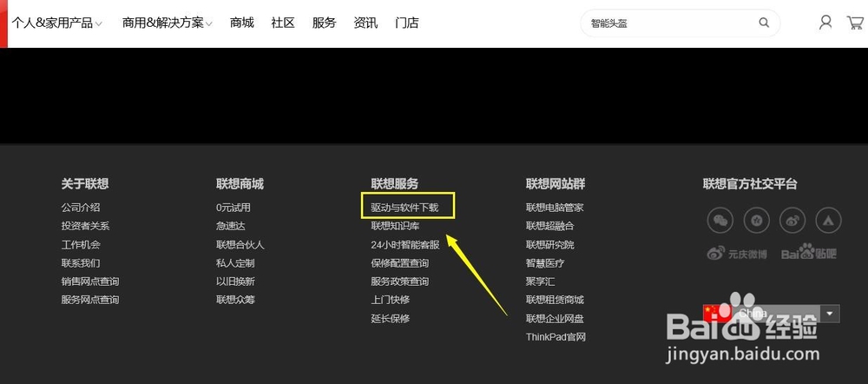The image size is (868, 384).
Task: Open 联想租赁商城 link
Action: (x=555, y=300)
